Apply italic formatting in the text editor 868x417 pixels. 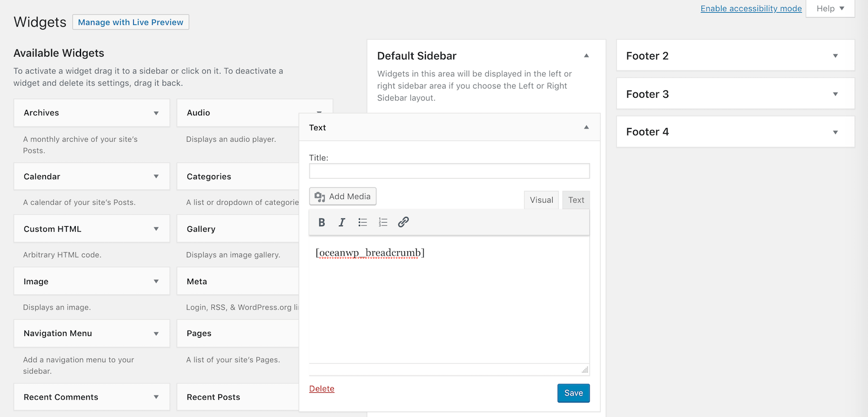[342, 222]
